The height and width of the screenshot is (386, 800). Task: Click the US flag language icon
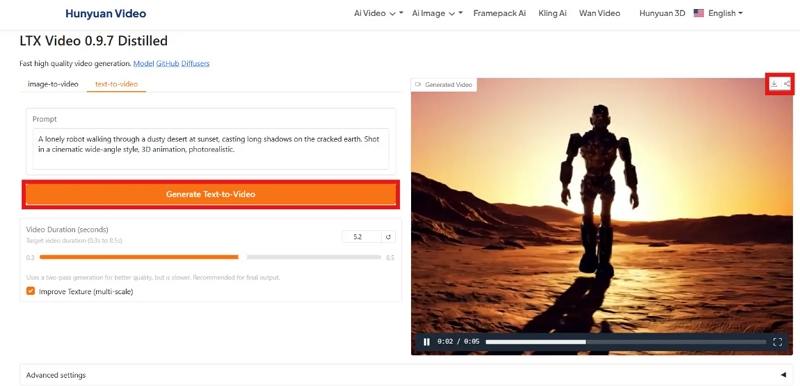[698, 13]
